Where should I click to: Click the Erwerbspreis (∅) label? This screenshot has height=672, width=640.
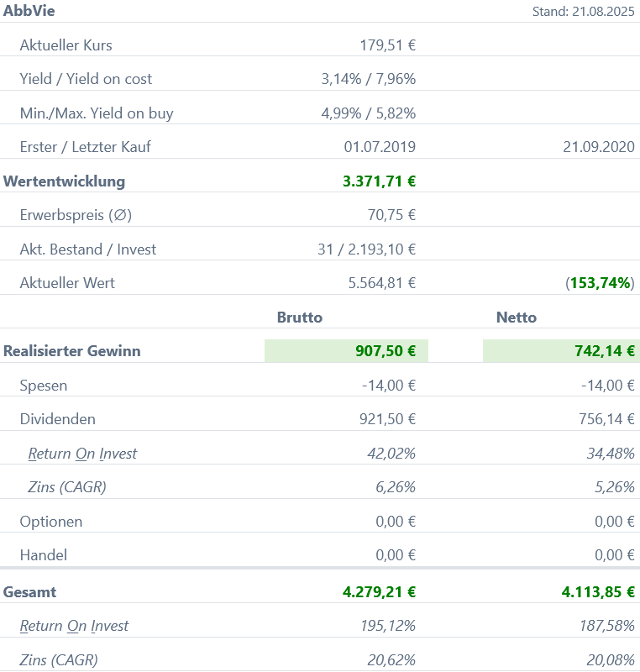coord(76,215)
